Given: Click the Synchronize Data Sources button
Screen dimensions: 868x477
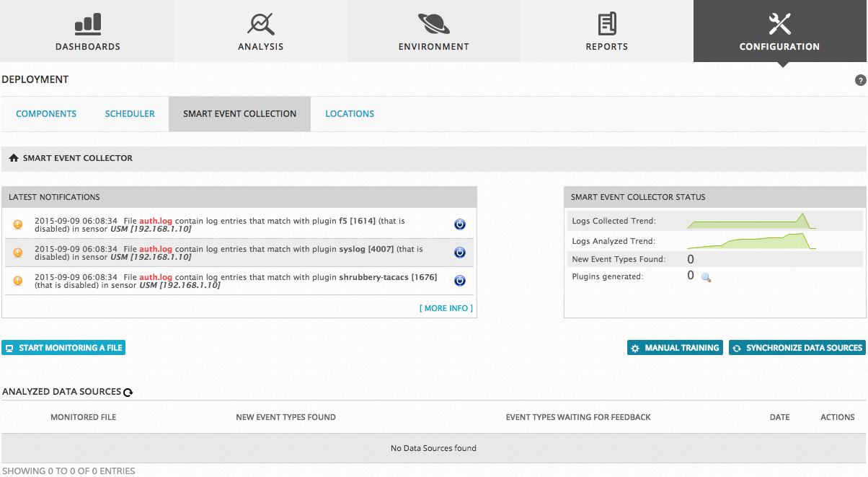Looking at the screenshot, I should [797, 348].
